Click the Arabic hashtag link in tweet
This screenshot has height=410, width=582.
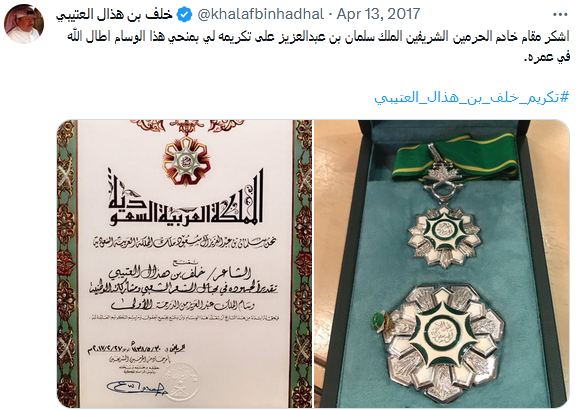[x=471, y=97]
